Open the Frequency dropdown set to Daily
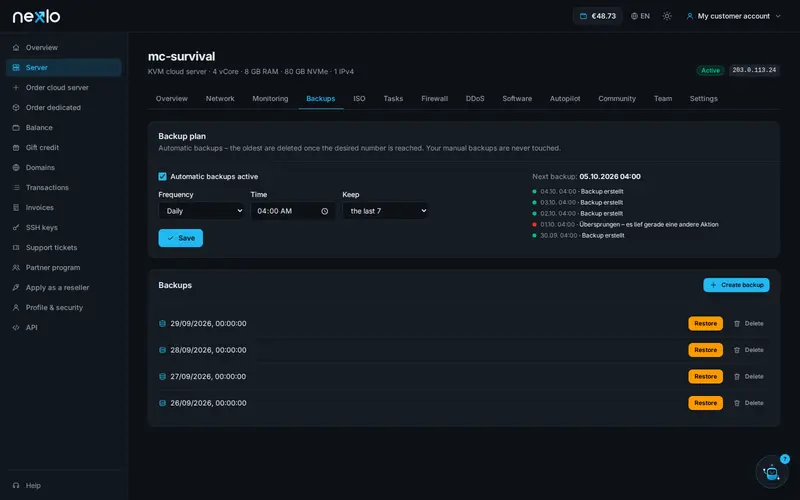The height and width of the screenshot is (500, 800). click(201, 211)
